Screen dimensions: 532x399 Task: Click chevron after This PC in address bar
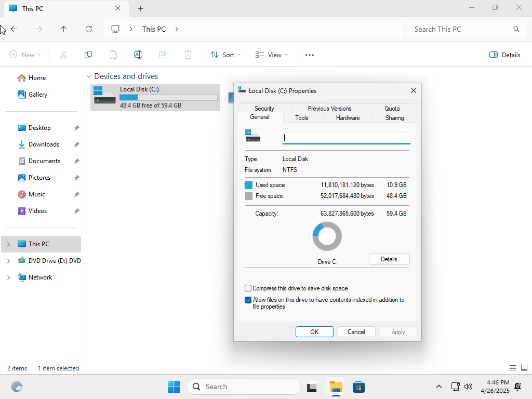pyautogui.click(x=177, y=29)
